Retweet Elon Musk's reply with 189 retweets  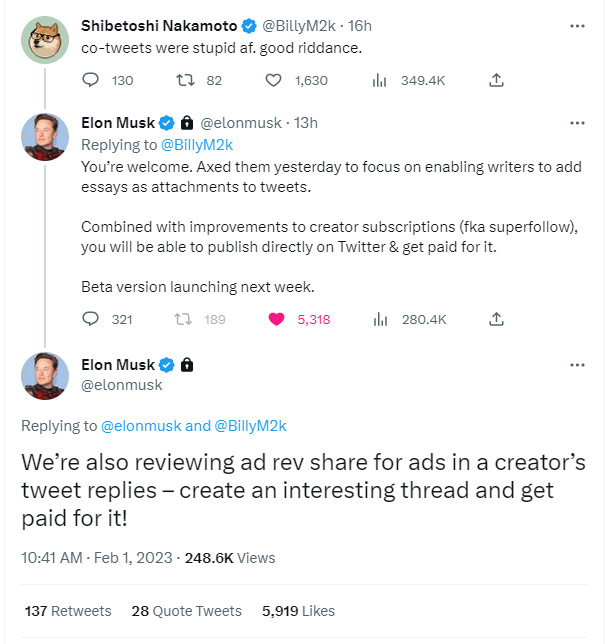coord(185,320)
